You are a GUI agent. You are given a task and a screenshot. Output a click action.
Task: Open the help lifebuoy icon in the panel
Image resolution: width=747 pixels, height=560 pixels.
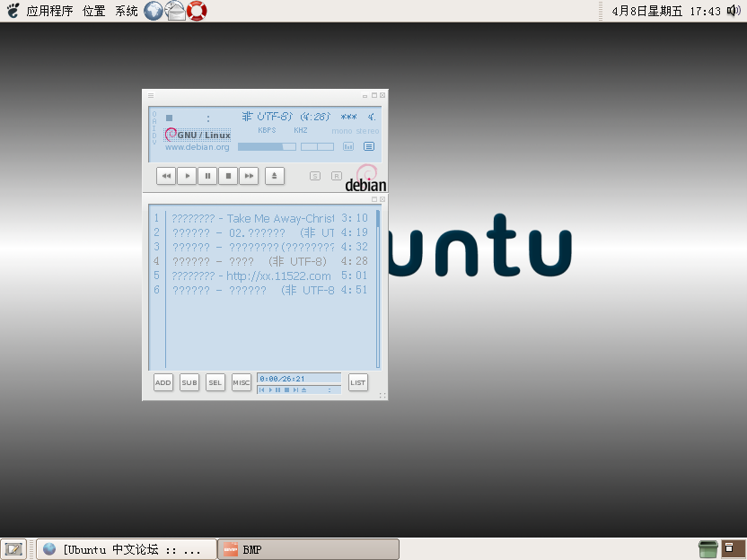click(197, 11)
